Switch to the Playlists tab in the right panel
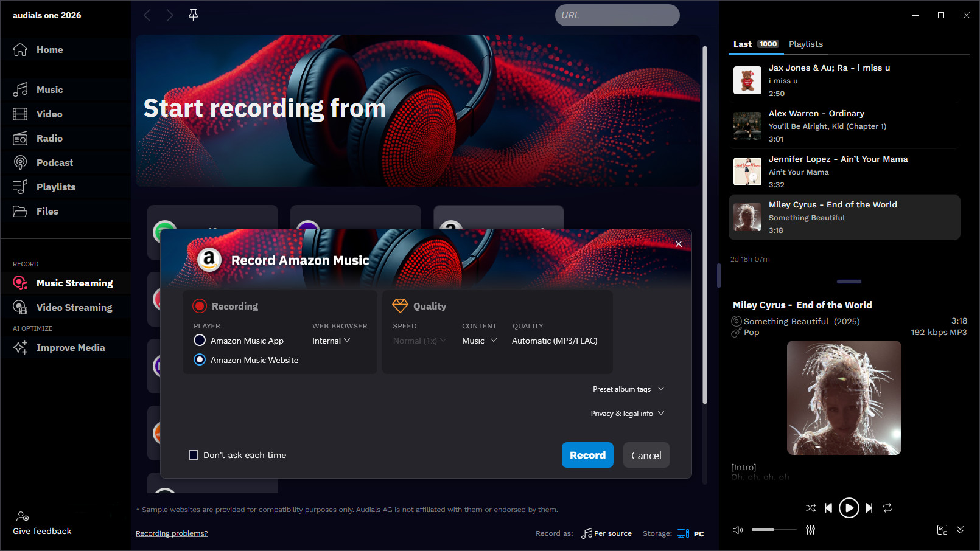This screenshot has height=551, width=980. tap(805, 44)
